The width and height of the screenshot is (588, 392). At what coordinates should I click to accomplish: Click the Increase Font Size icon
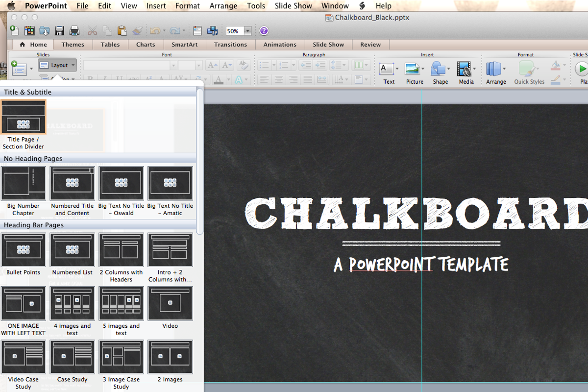click(x=212, y=65)
